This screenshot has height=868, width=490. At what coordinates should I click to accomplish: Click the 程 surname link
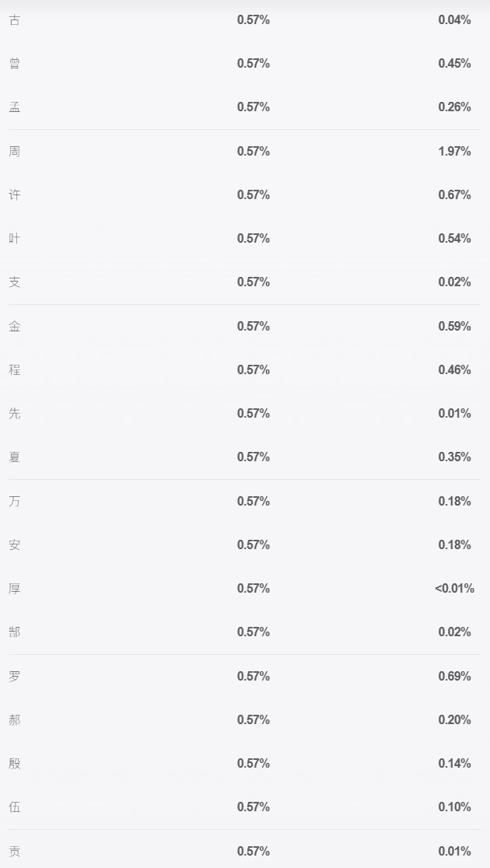point(15,369)
